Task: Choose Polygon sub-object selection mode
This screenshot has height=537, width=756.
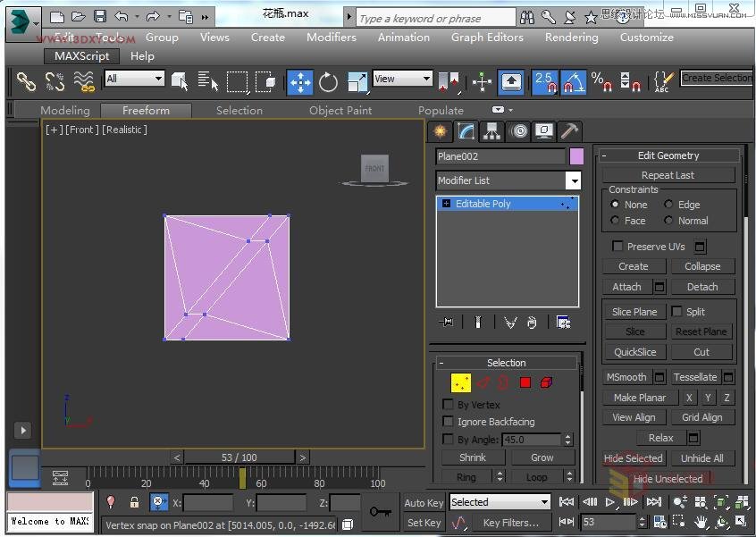Action: point(525,383)
